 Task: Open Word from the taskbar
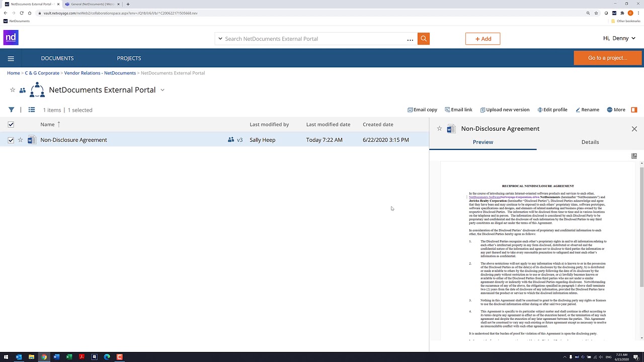click(56, 357)
